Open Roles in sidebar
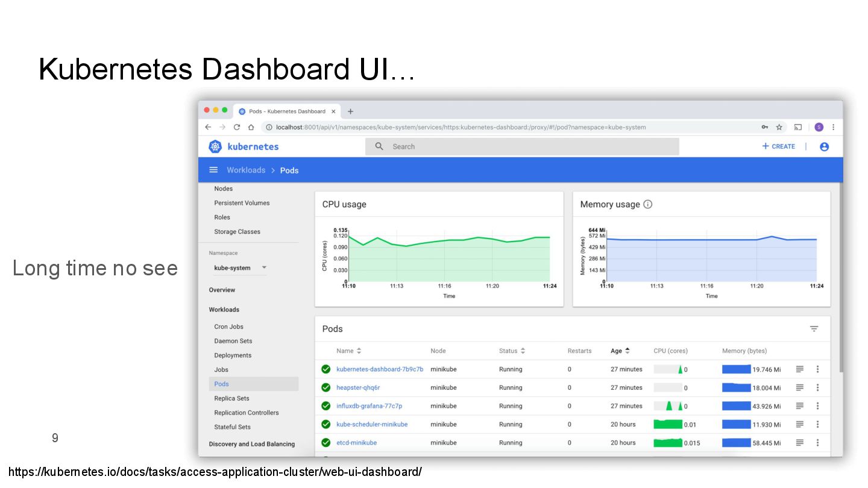 [x=222, y=217]
